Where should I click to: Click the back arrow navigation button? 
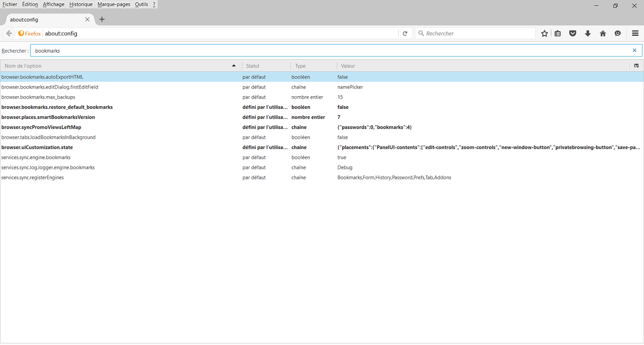tap(9, 33)
